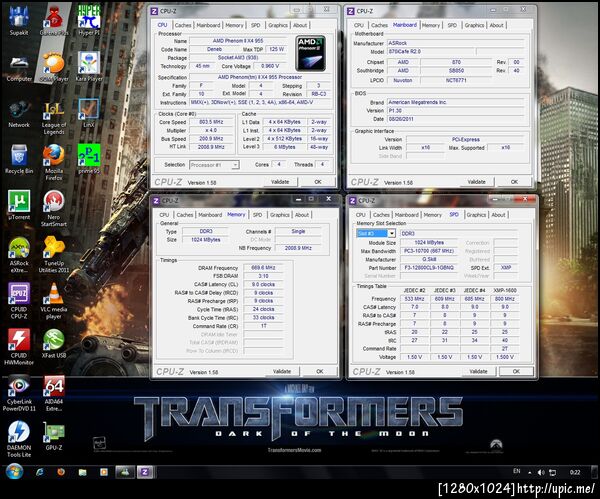Open Graphics tab in Memory window
Screen dimensions: 600x499
280,215
